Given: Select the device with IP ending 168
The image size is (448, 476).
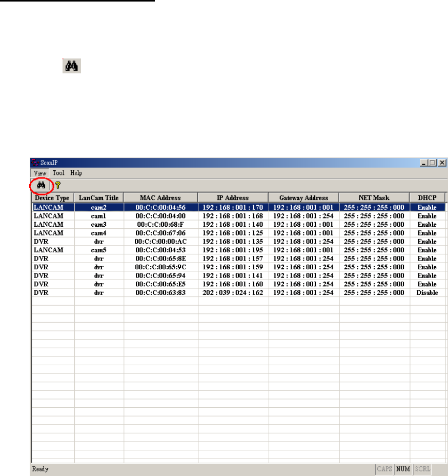Looking at the screenshot, I should pyautogui.click(x=233, y=216).
